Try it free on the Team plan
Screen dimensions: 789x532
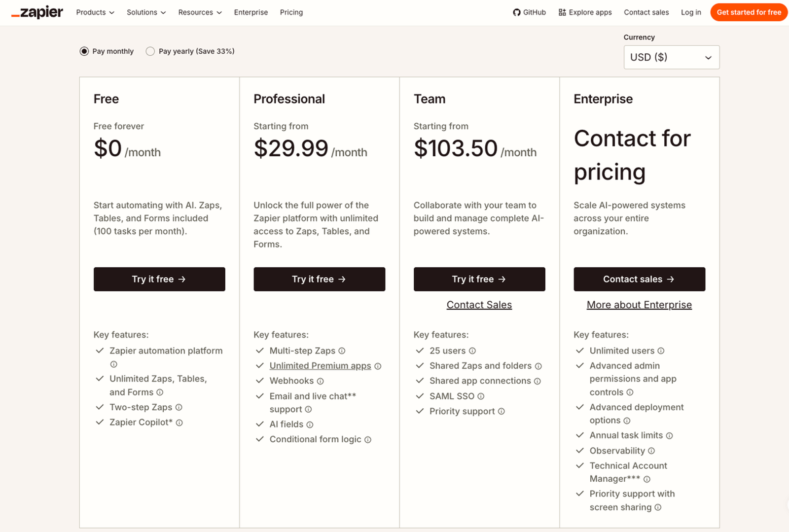pos(479,279)
